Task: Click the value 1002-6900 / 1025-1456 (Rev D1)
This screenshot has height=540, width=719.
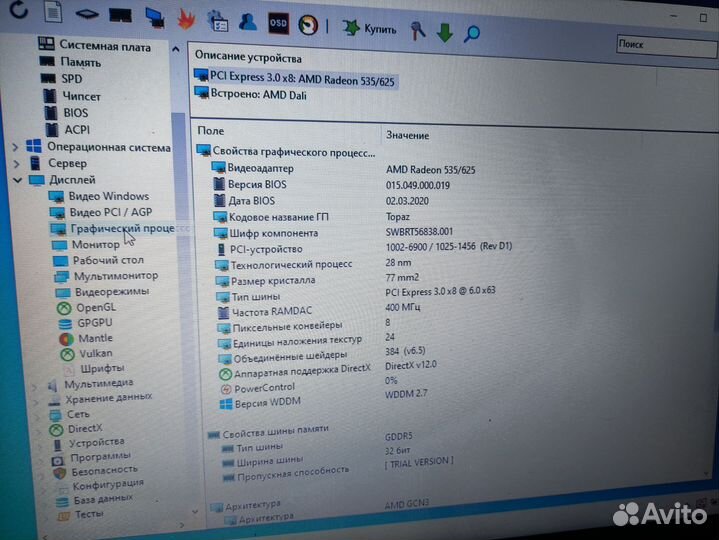Action: click(x=448, y=247)
